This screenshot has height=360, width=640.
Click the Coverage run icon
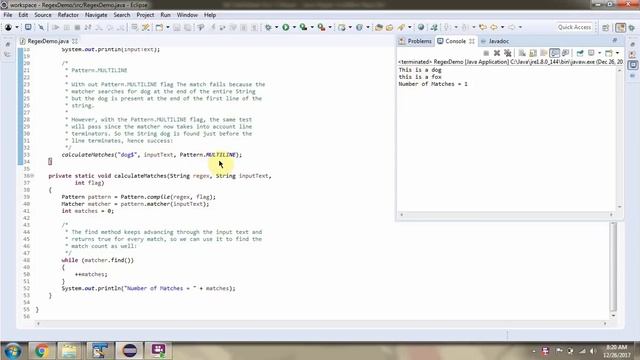[x=303, y=27]
